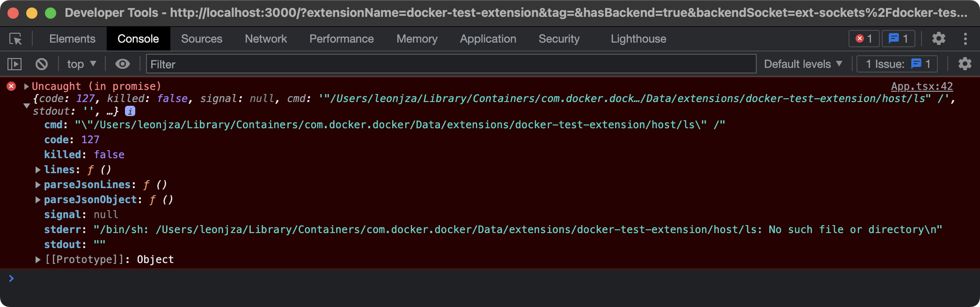
Task: Expand the parseJsonLines function entry
Action: pos(38,185)
